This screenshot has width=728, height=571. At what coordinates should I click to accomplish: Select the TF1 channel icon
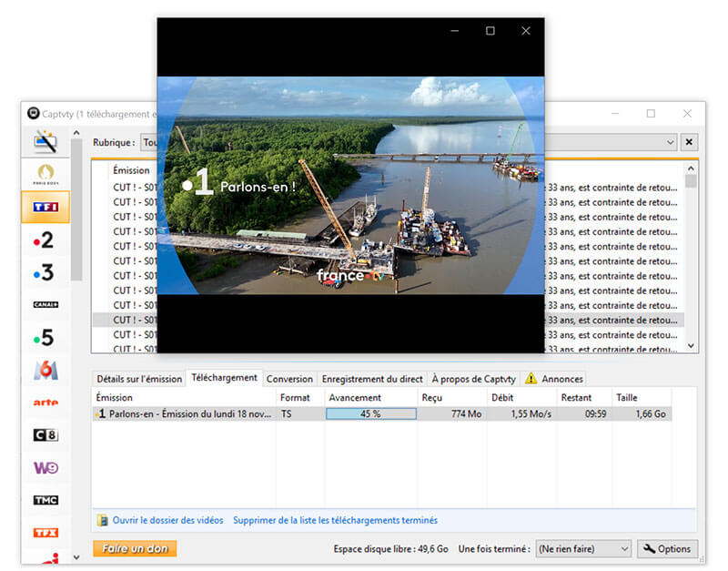(45, 207)
